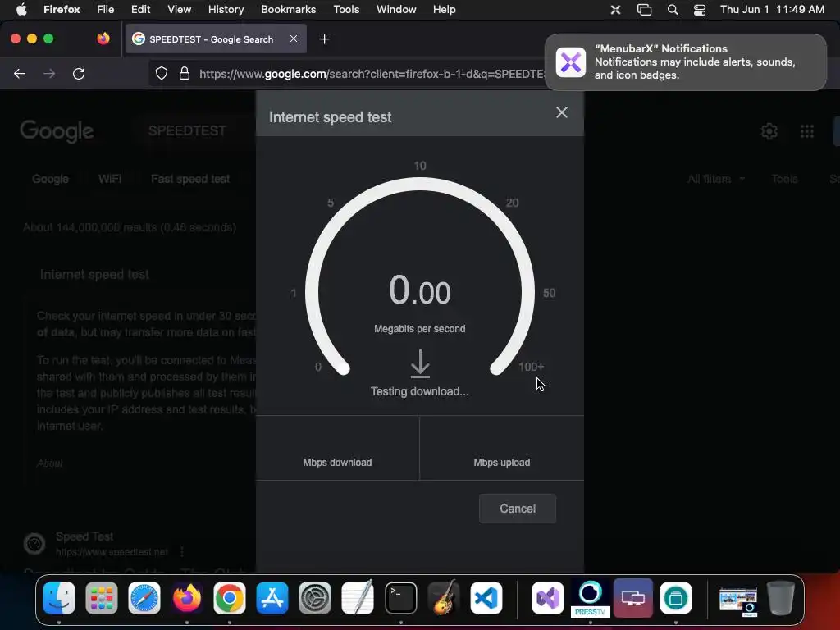The width and height of the screenshot is (840, 630).
Task: Open the PressTV app in the Dock
Action: point(591,598)
